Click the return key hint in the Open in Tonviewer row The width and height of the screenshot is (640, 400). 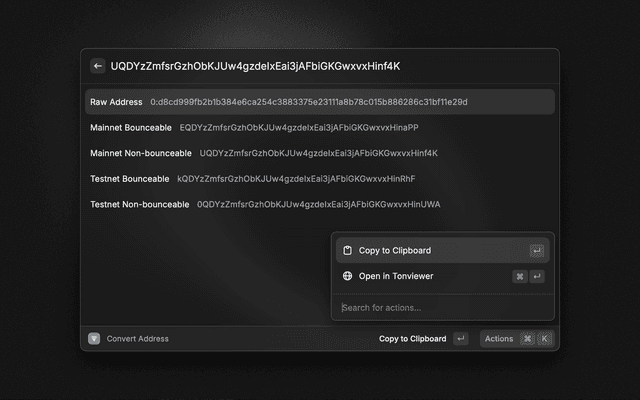coord(537,276)
